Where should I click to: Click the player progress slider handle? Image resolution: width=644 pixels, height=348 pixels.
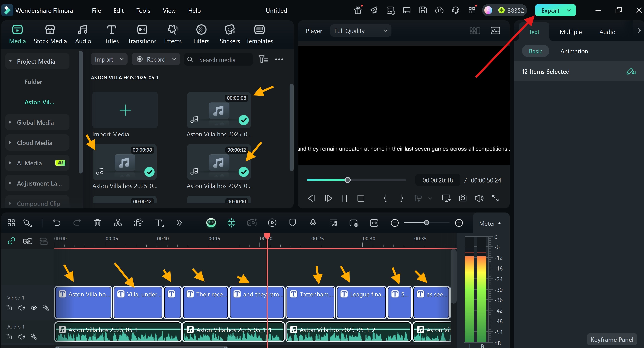(x=347, y=180)
